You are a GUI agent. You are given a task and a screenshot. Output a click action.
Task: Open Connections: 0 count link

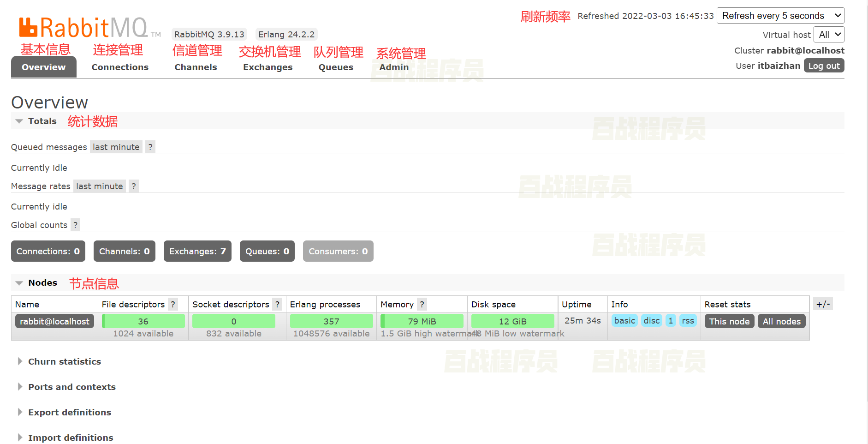48,251
